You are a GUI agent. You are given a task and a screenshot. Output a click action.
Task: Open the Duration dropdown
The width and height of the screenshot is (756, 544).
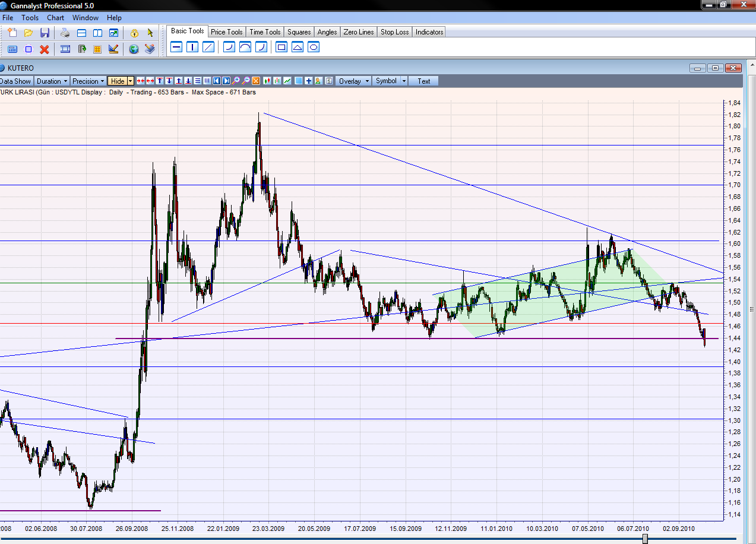pos(52,81)
